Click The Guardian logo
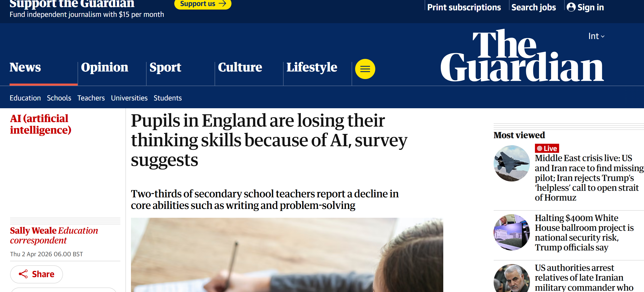The image size is (644, 292). [522, 56]
